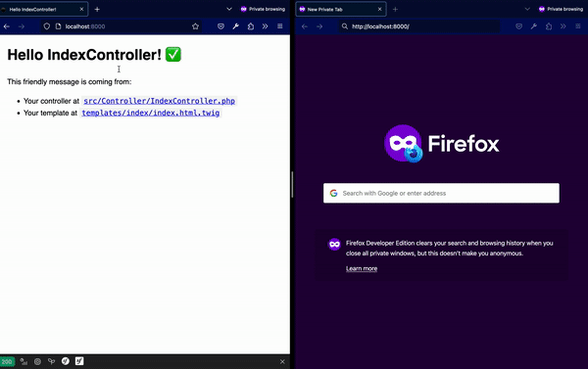Open the src/Controller/IndexController.php link
588x369 pixels.
[160, 101]
